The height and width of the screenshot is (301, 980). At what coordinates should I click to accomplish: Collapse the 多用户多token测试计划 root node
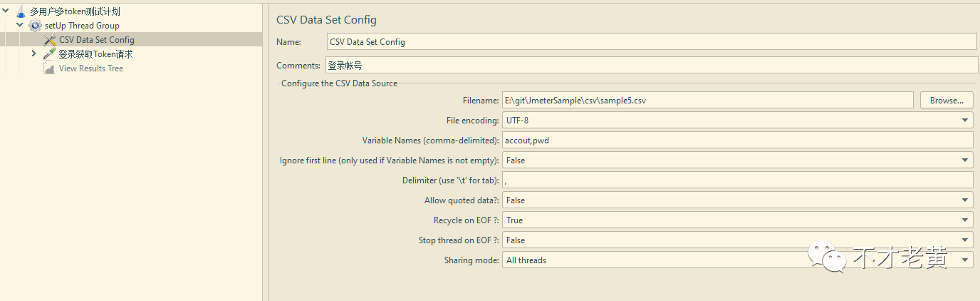coord(6,11)
